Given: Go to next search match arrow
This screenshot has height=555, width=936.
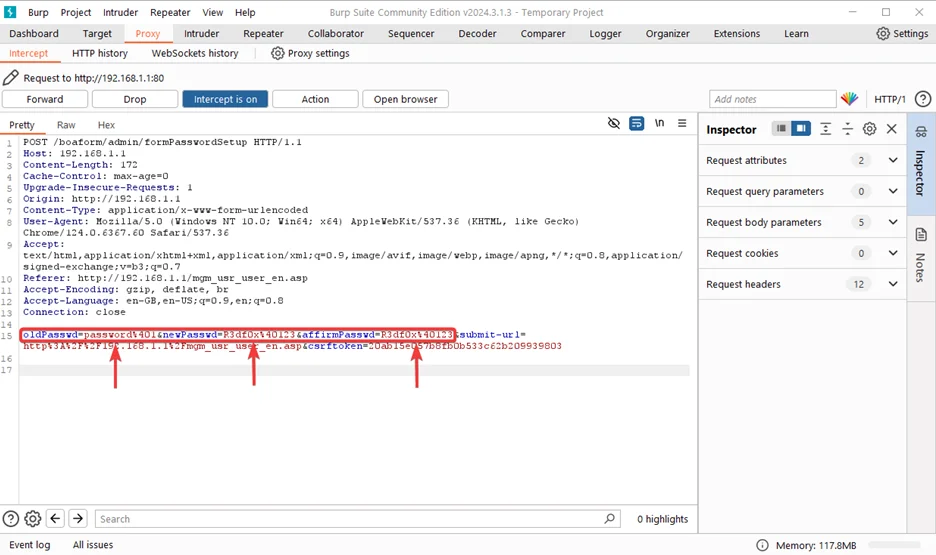Looking at the screenshot, I should tap(78, 518).
